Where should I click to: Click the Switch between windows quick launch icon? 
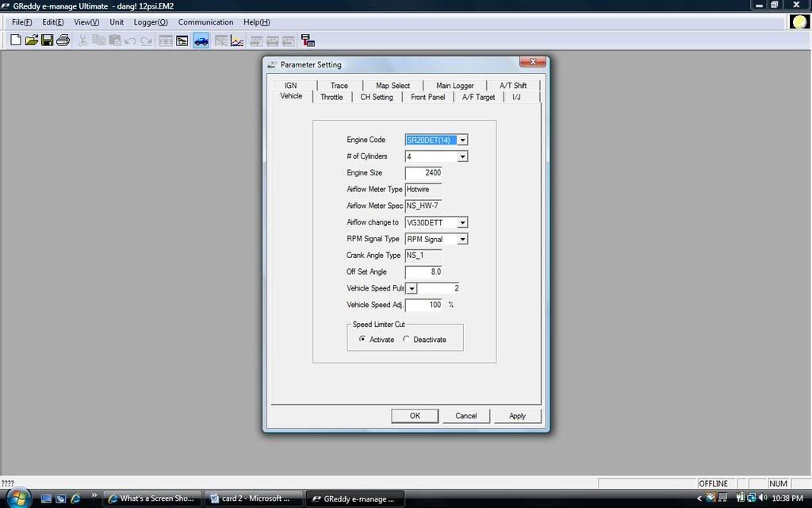tap(60, 498)
